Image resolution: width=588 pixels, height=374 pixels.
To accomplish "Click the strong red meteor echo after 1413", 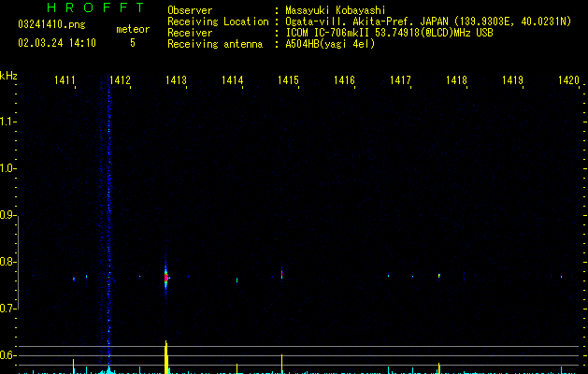I will (166, 278).
